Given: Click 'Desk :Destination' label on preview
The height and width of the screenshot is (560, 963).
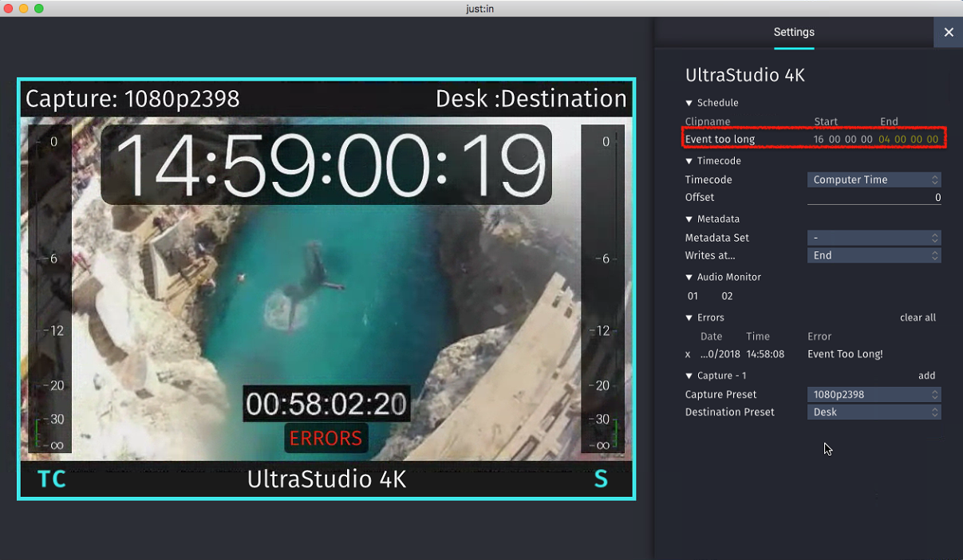Looking at the screenshot, I should coord(531,99).
